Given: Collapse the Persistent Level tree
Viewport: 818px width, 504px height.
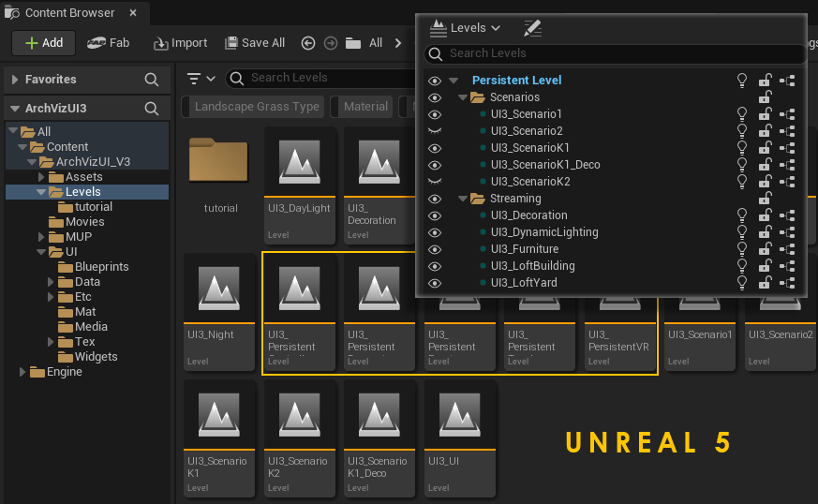Looking at the screenshot, I should [454, 81].
